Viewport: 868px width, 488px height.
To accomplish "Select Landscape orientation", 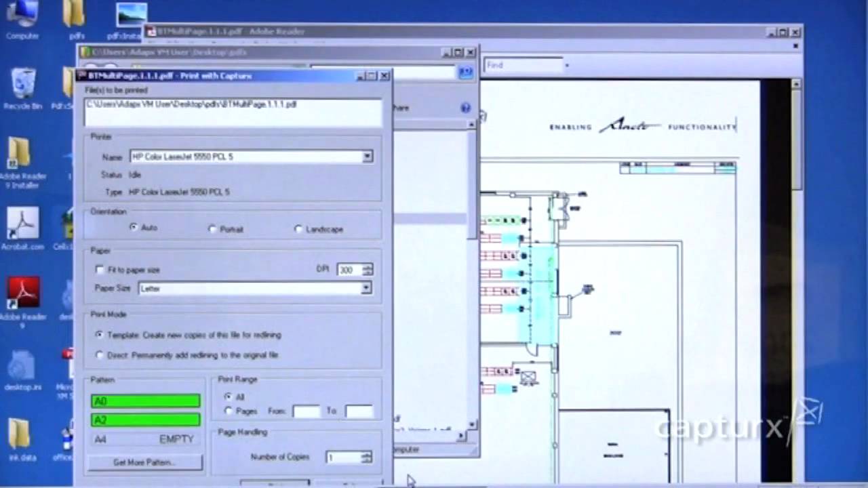I will pyautogui.click(x=298, y=229).
